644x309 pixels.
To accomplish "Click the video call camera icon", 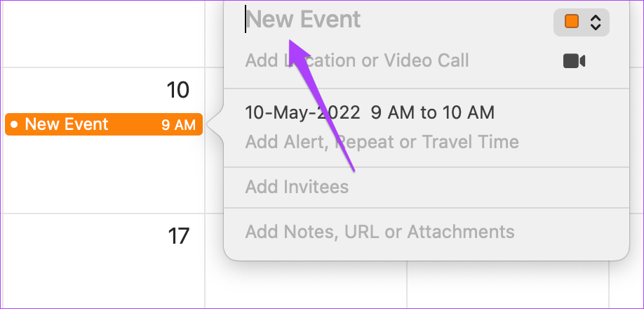I will [x=574, y=61].
